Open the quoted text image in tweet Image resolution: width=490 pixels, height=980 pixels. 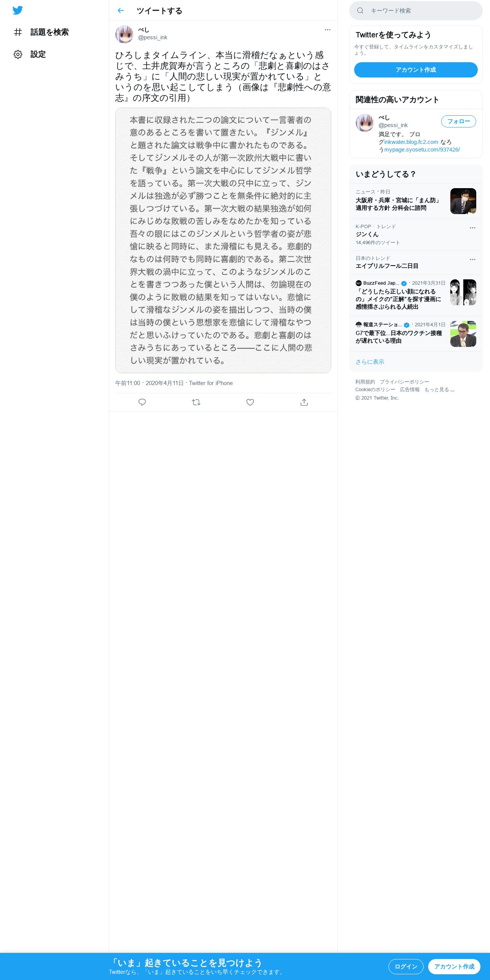[223, 240]
